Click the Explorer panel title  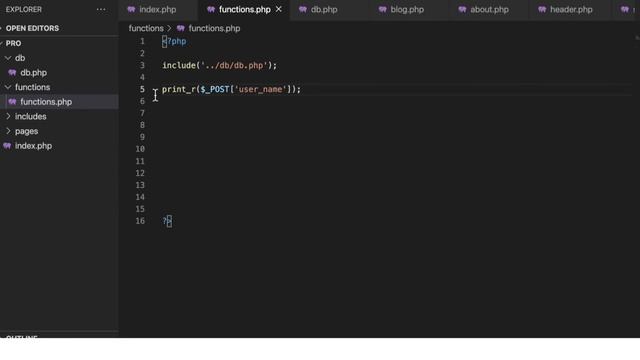(24, 9)
